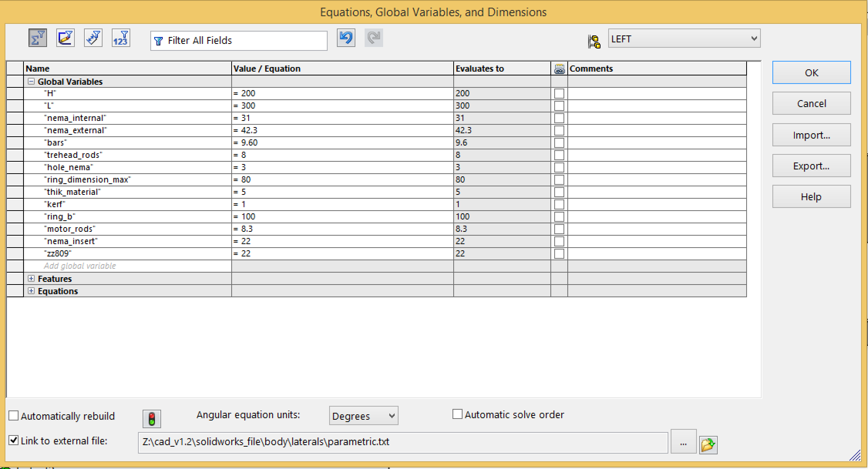868x469 pixels.
Task: Click the Help button
Action: point(811,196)
